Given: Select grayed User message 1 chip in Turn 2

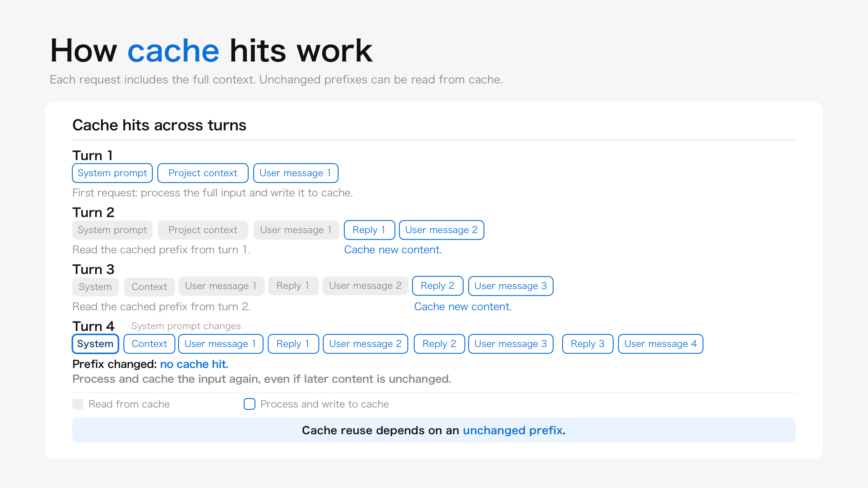Looking at the screenshot, I should (296, 230).
